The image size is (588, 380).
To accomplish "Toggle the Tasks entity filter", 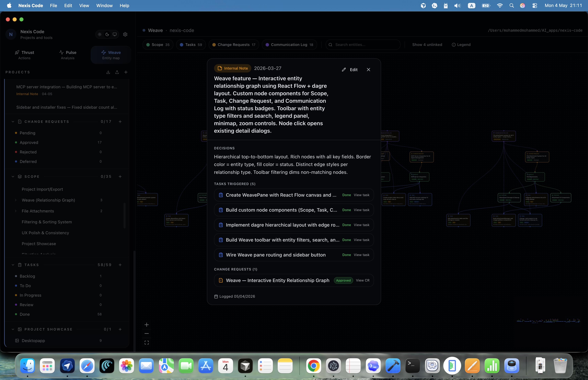I will (x=191, y=45).
